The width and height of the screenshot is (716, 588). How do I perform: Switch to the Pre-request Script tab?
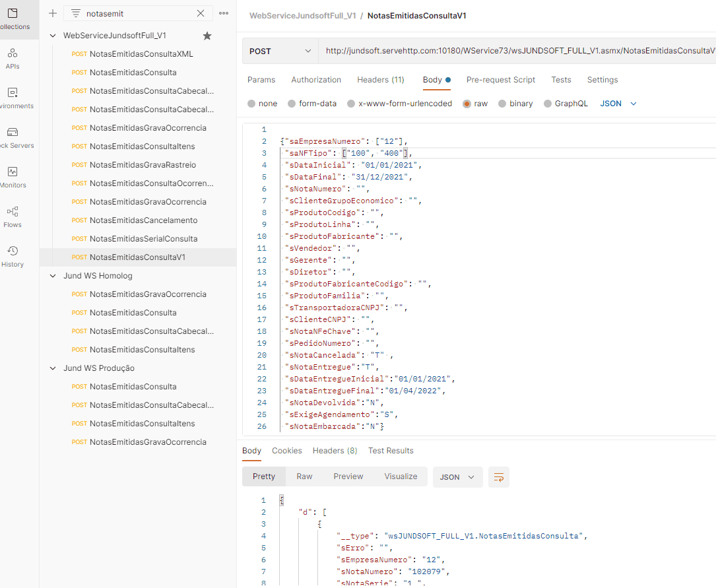point(500,80)
